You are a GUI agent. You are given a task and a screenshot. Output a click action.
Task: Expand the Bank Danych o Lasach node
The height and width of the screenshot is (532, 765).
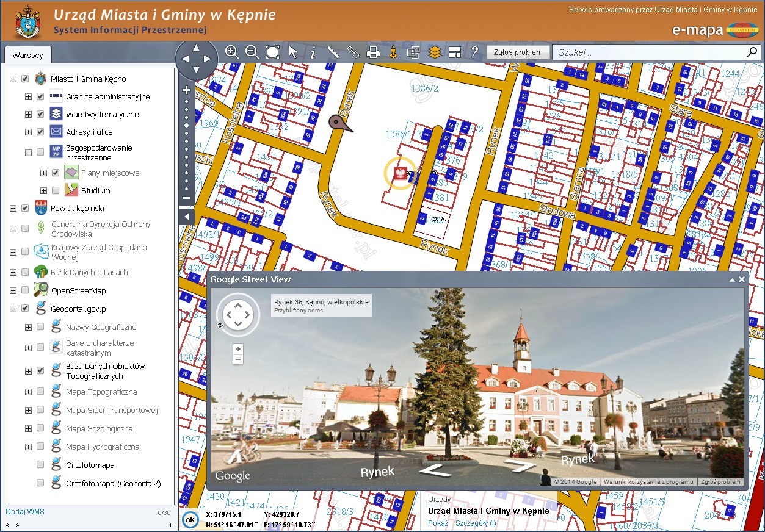pos(13,272)
